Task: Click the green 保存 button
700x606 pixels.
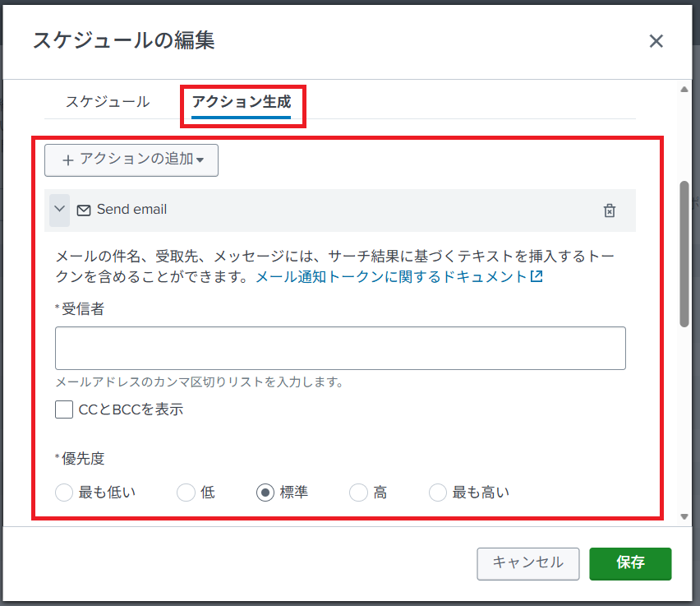Action: tap(630, 563)
